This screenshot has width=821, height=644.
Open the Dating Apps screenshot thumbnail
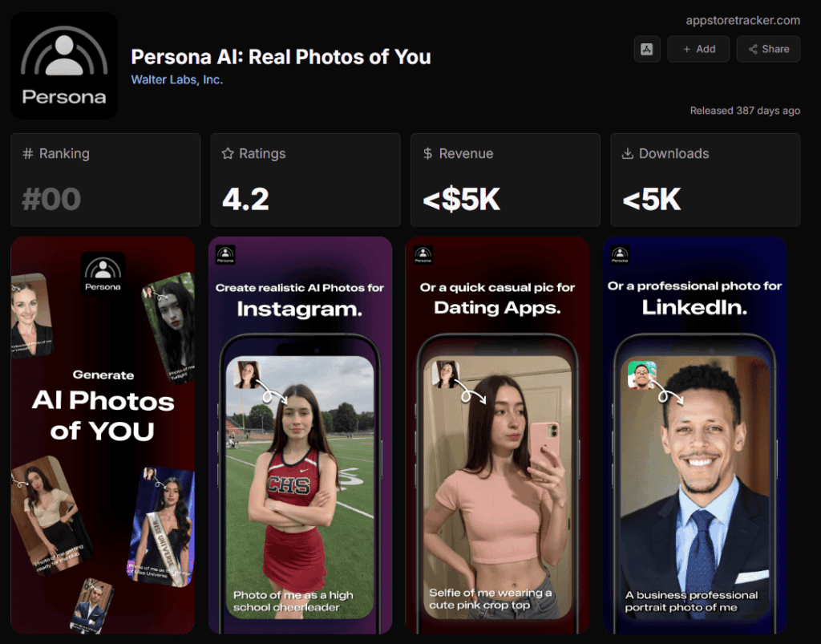pos(497,435)
